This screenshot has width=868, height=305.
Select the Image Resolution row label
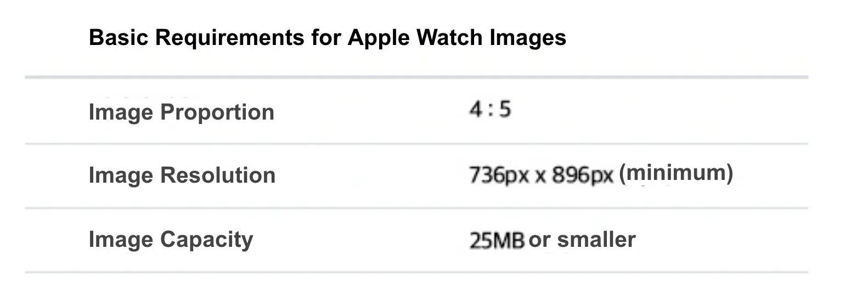182,176
